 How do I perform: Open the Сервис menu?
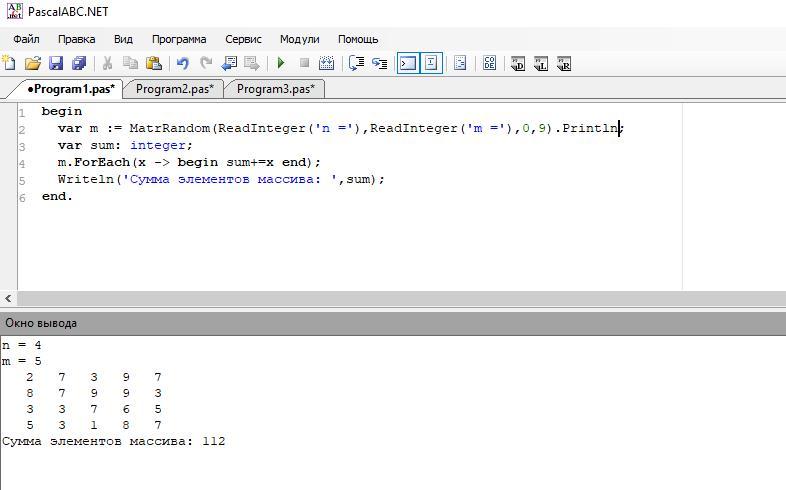tap(243, 39)
